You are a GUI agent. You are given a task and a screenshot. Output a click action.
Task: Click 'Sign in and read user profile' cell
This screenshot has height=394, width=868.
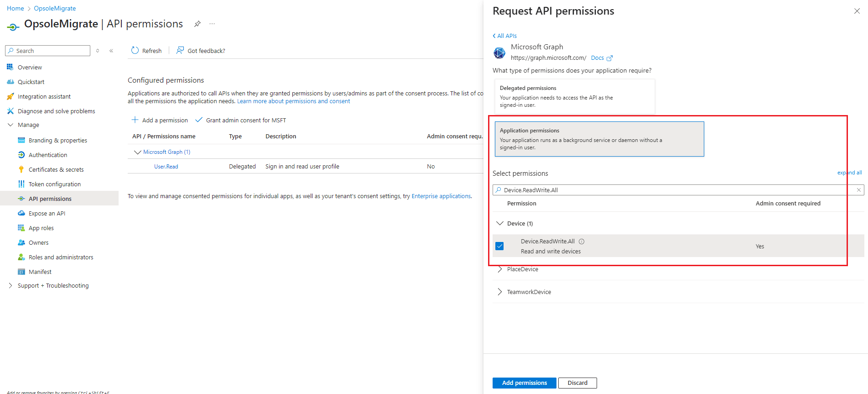point(302,167)
